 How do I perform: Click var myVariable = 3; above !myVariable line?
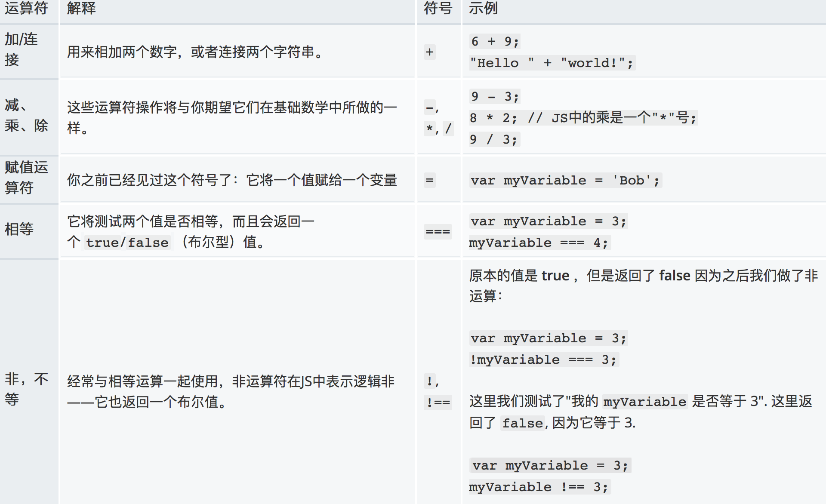pyautogui.click(x=549, y=338)
